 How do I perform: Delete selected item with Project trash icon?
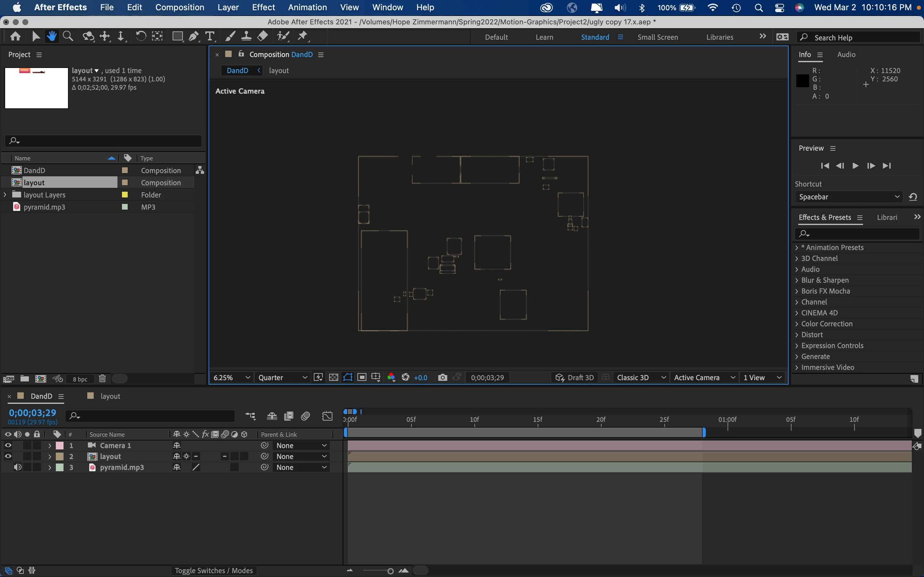click(102, 379)
